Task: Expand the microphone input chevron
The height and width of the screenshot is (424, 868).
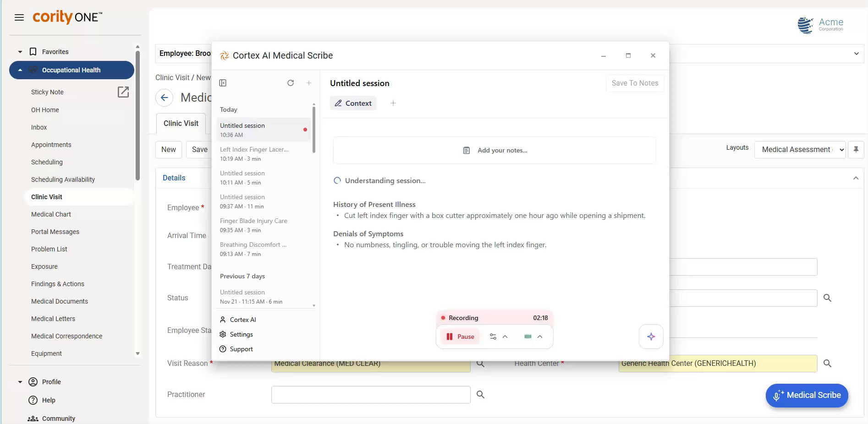Action: coord(540,337)
